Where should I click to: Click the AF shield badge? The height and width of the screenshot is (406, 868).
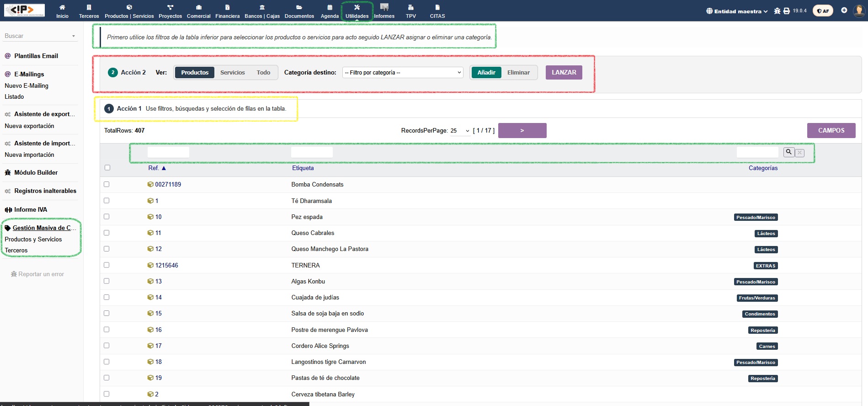click(x=823, y=11)
